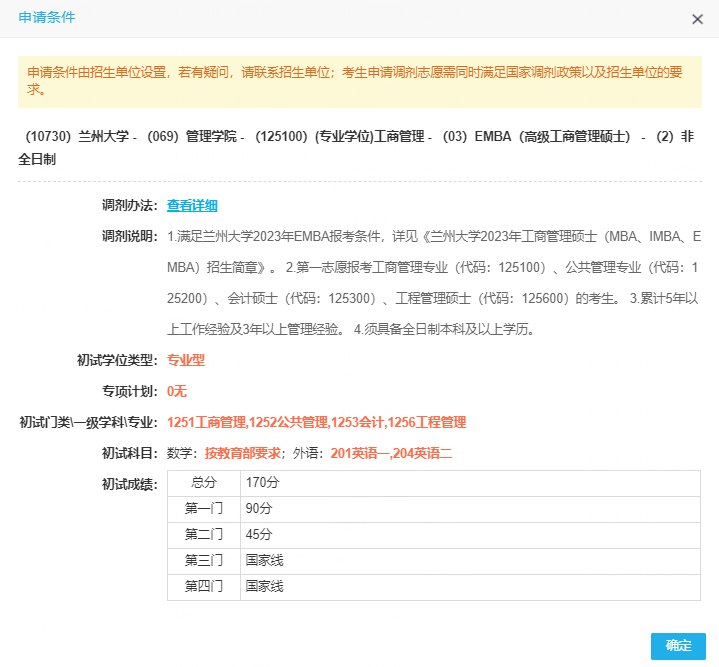Click the 按教育部要求 math requirement text
Image resolution: width=719 pixels, height=667 pixels.
(x=242, y=453)
